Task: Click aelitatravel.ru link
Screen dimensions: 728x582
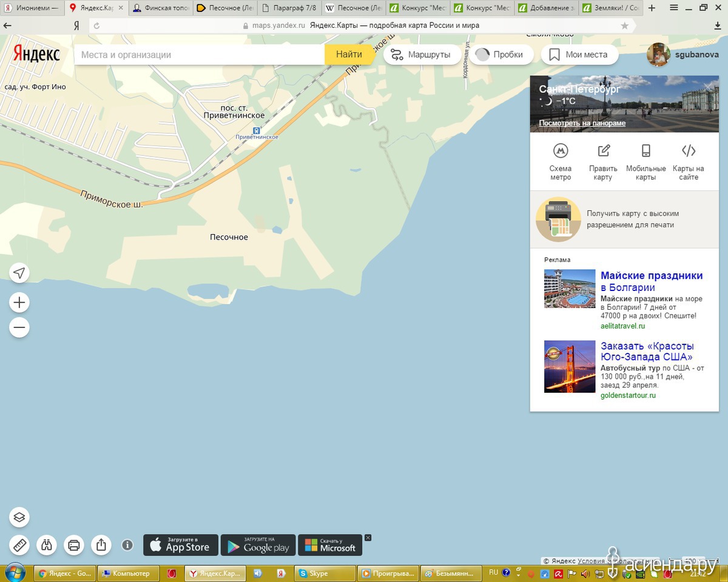Action: (x=622, y=326)
